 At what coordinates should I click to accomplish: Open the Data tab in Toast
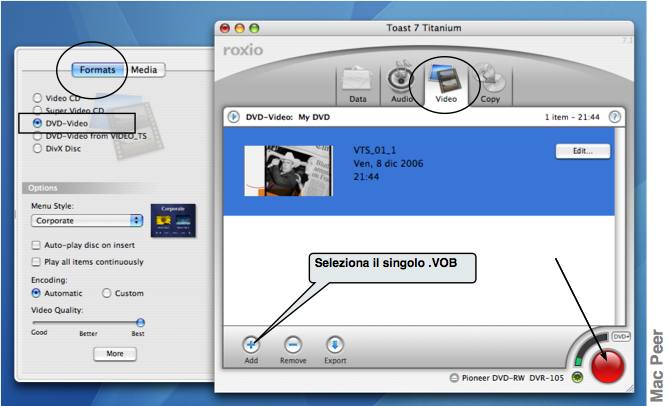[358, 85]
